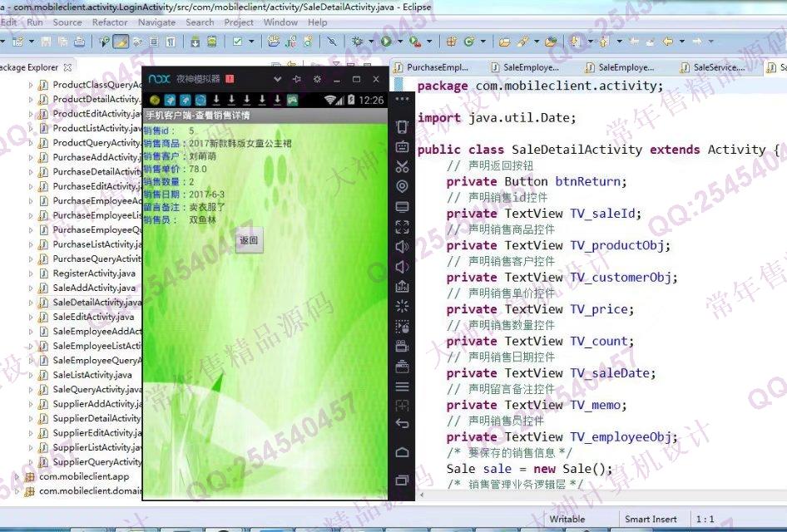Screen dimensions: 787x532
Task: Open the Run dropdown arrow
Action: pos(400,42)
